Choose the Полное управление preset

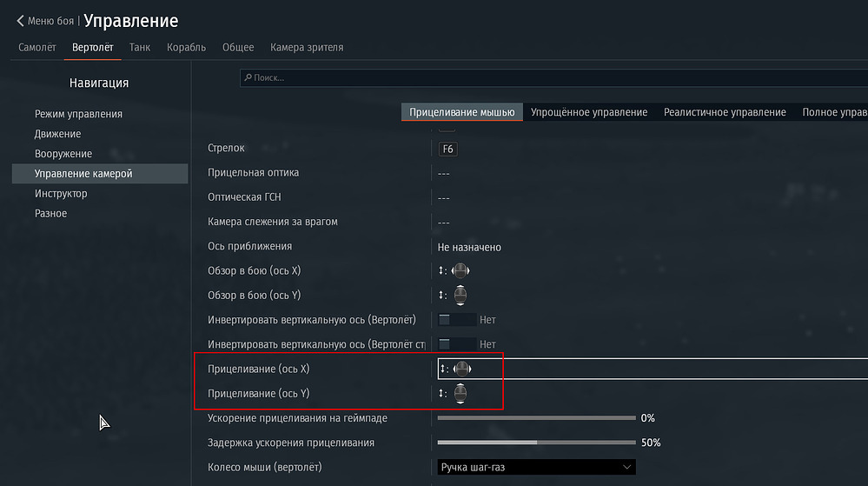pyautogui.click(x=835, y=112)
